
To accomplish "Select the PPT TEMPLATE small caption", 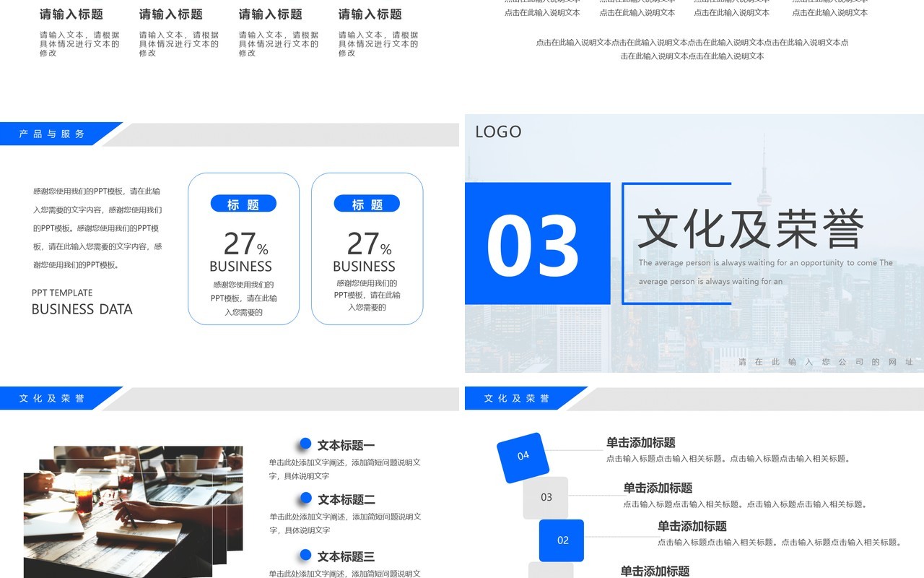I will coord(62,293).
